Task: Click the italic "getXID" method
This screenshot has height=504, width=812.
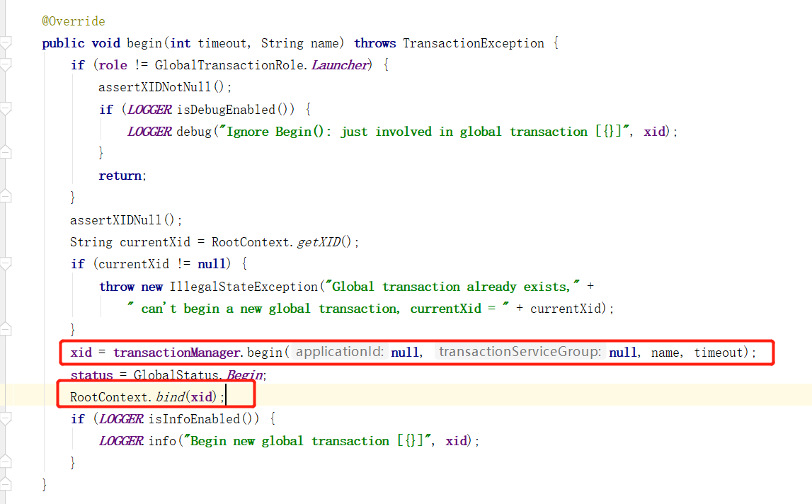Action: tap(319, 242)
